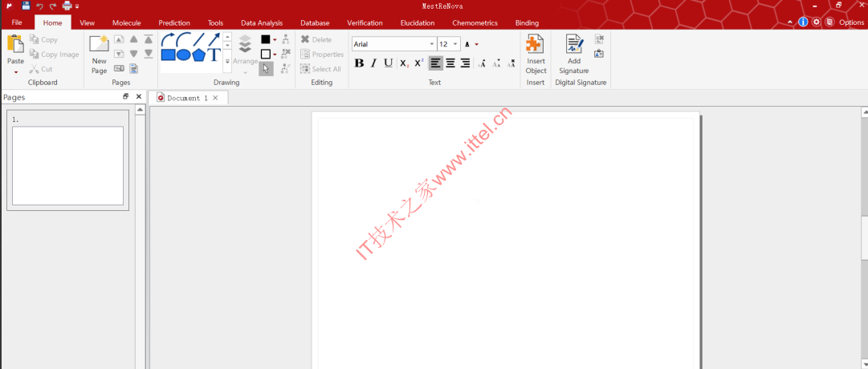Open the fill color dropdown arrow
Screen dimensions: 868x369
tap(275, 55)
